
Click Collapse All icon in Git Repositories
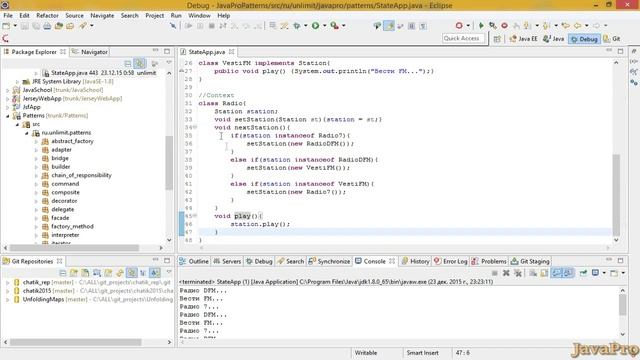(62, 273)
